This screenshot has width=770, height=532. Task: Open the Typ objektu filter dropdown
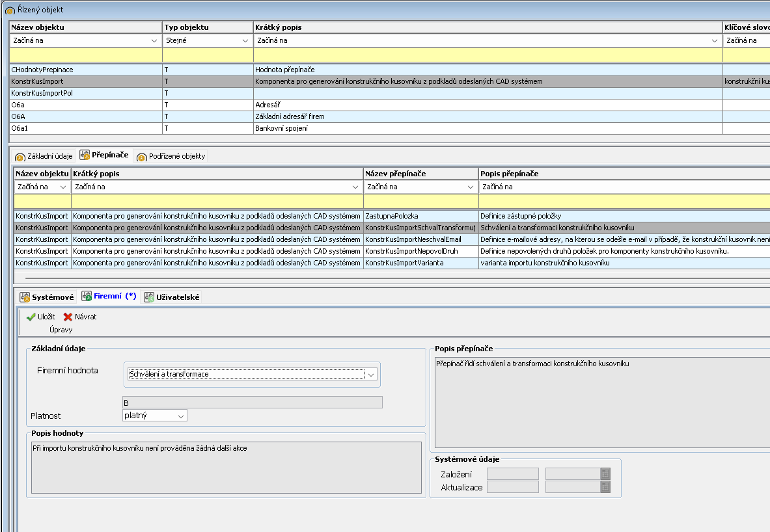tap(245, 40)
